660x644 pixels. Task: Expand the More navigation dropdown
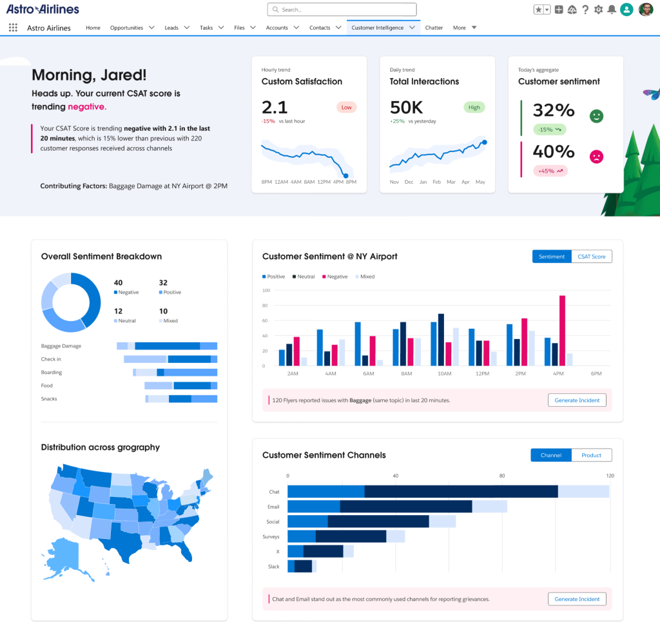pyautogui.click(x=474, y=28)
